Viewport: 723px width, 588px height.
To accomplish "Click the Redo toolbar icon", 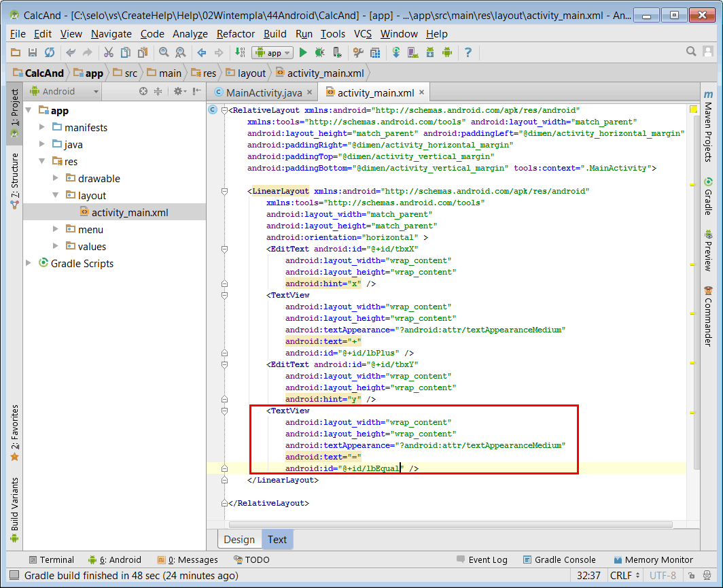I will [87, 52].
